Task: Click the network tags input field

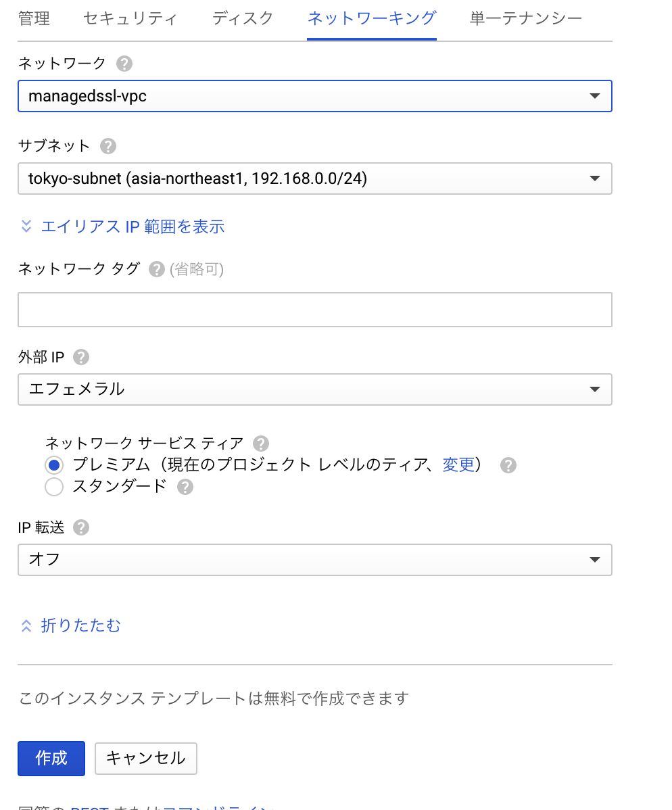Action: point(314,309)
